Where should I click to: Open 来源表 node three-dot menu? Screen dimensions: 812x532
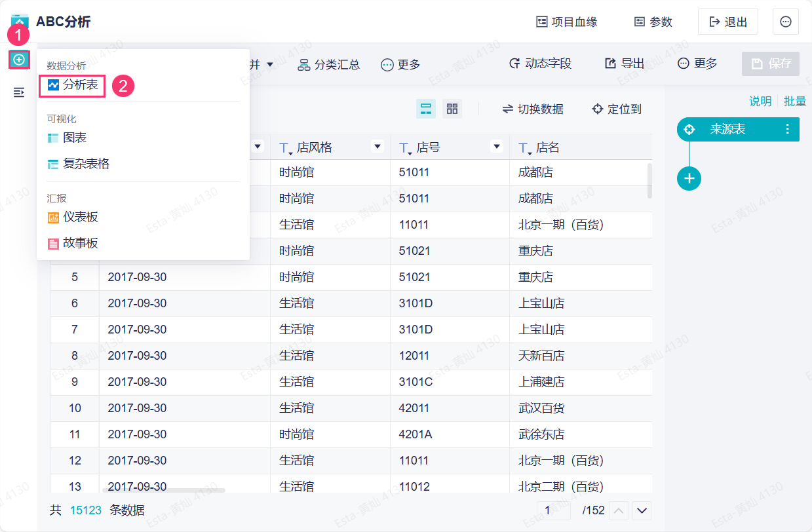[788, 130]
